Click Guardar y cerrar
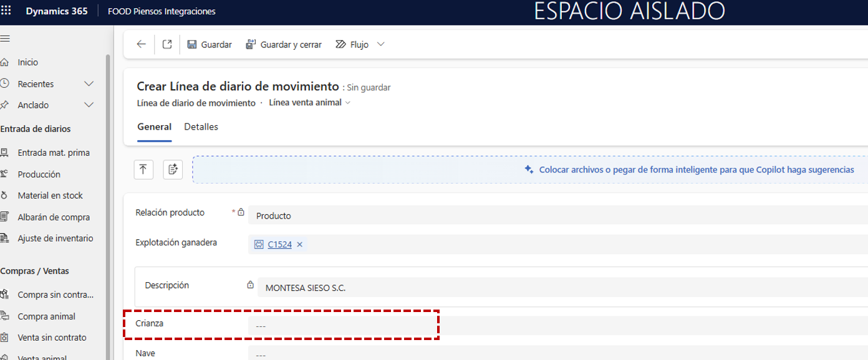This screenshot has width=868, height=360. (284, 45)
